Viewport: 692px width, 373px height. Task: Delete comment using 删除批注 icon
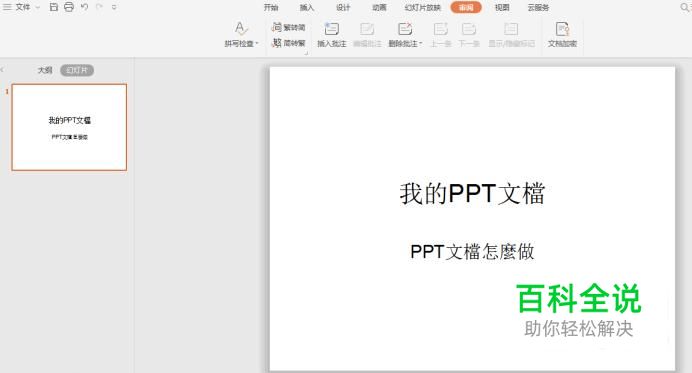point(405,29)
